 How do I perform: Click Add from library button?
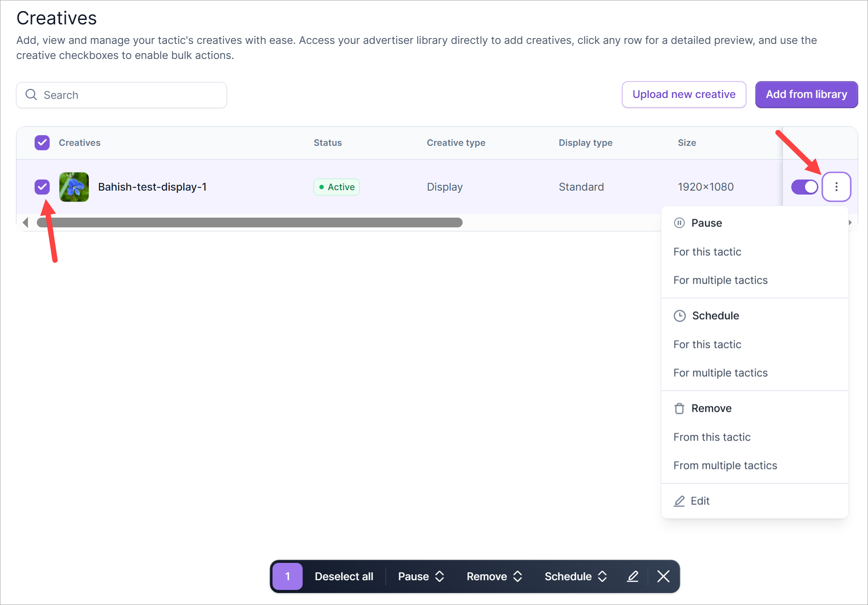(x=806, y=94)
